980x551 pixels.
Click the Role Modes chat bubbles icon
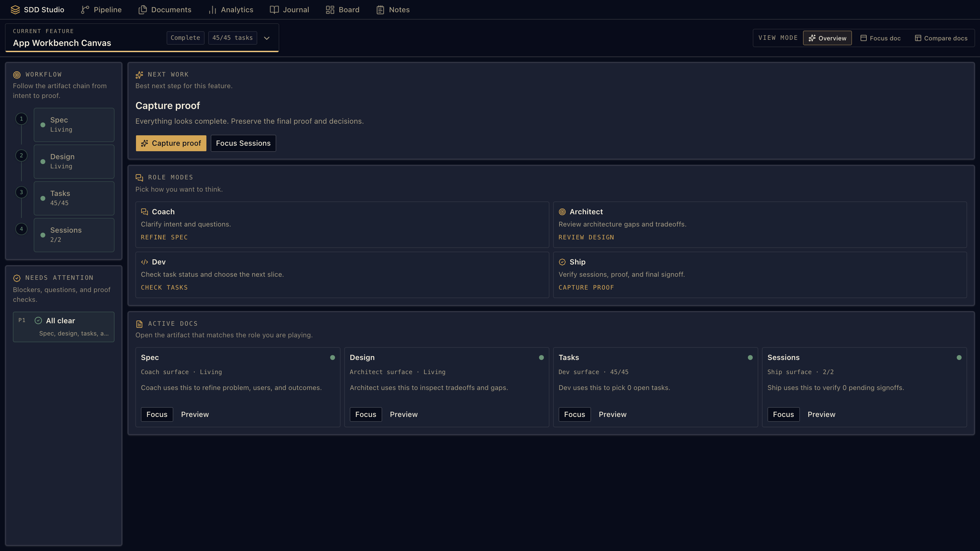coord(139,178)
